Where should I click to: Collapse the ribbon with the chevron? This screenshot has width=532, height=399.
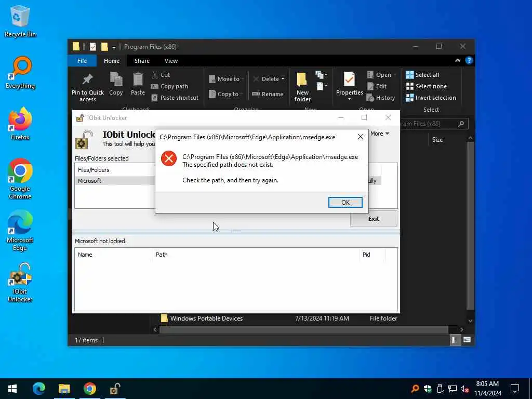[457, 60]
